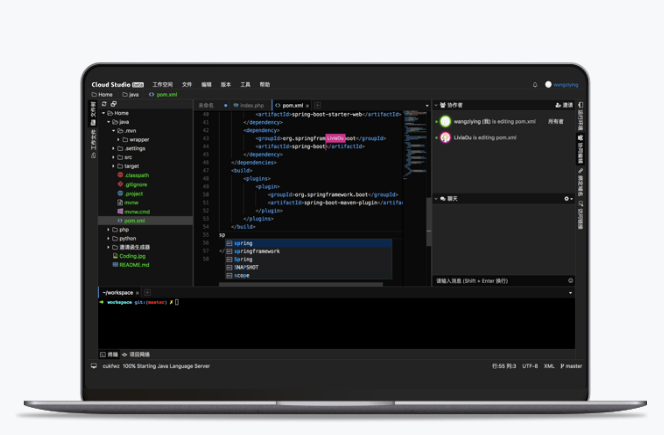Expand the src folder
The width and height of the screenshot is (664, 435).
point(113,157)
